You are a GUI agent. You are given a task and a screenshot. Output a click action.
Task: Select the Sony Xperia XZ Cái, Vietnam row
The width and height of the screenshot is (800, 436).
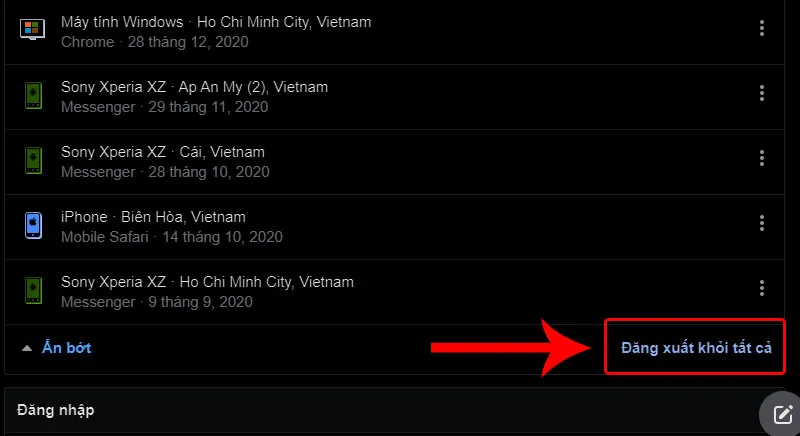pyautogui.click(x=394, y=162)
